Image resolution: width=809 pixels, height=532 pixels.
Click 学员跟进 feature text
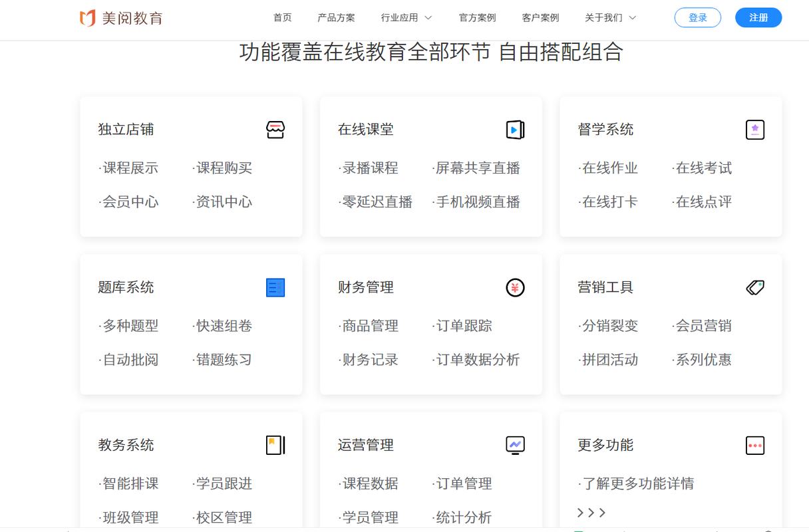coord(222,483)
